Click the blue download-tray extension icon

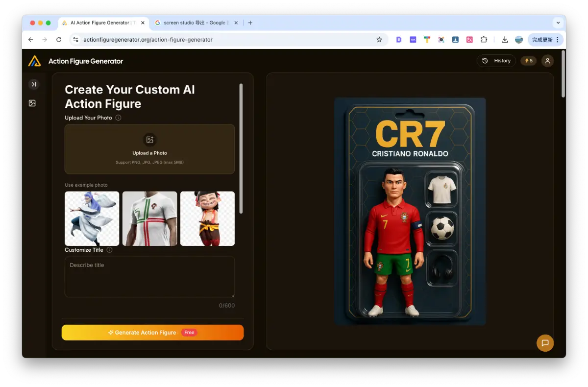pos(455,40)
